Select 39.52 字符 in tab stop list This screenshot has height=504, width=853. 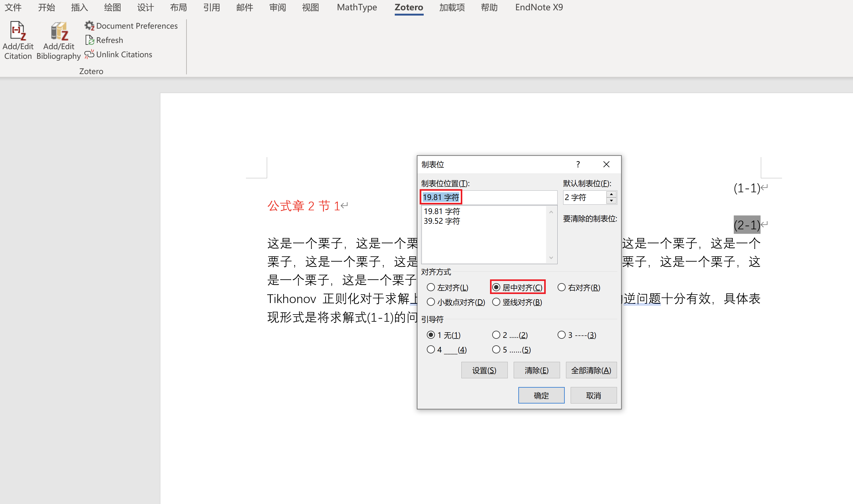441,221
